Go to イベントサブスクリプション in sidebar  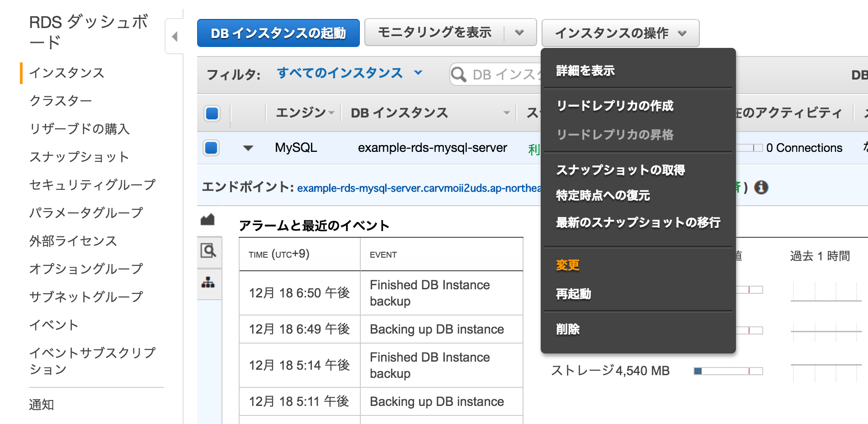pyautogui.click(x=92, y=361)
